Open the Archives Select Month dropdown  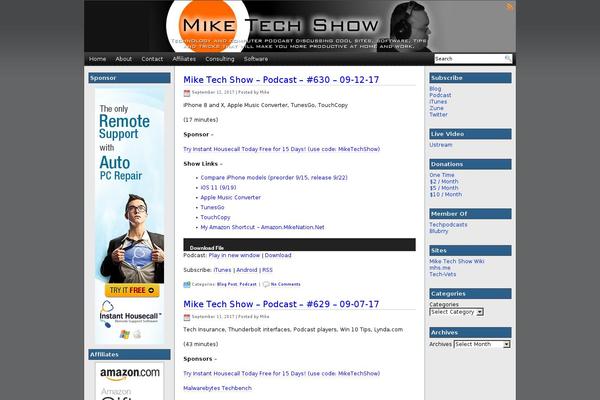[482, 344]
